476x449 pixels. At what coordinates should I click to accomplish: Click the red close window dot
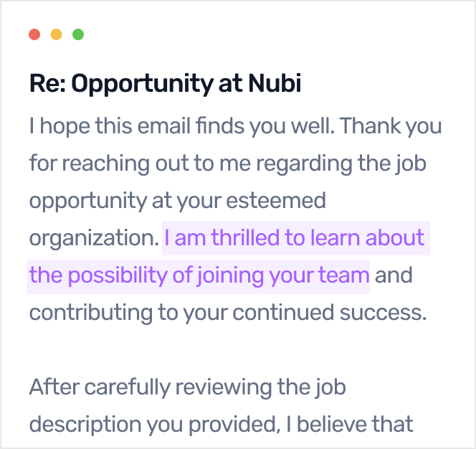[x=34, y=34]
